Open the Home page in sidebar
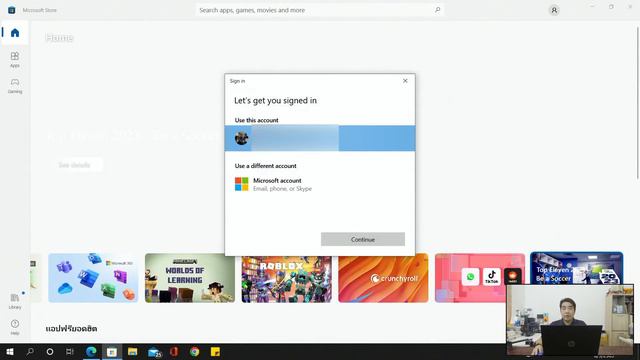Viewport: 640px width, 360px height. pyautogui.click(x=15, y=33)
